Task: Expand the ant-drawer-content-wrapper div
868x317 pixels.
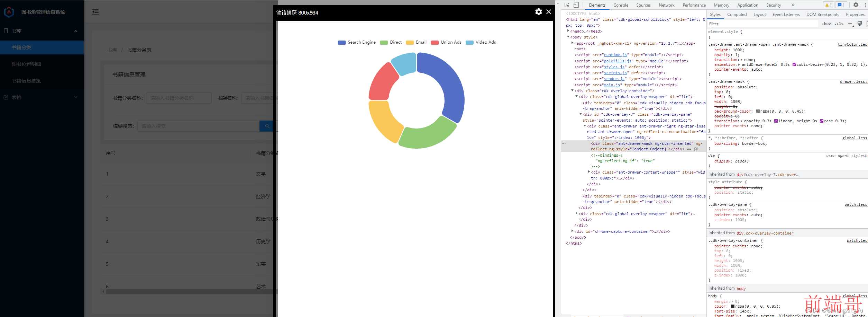Action: [589, 172]
